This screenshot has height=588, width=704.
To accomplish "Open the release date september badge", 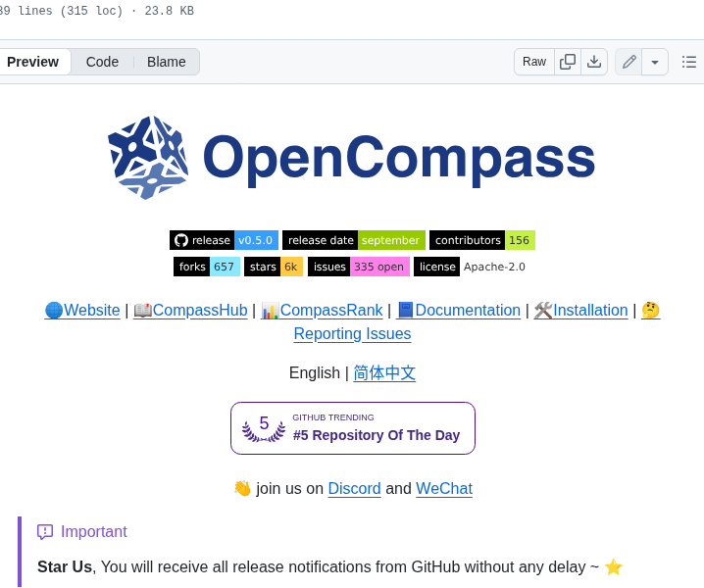I will click(353, 240).
